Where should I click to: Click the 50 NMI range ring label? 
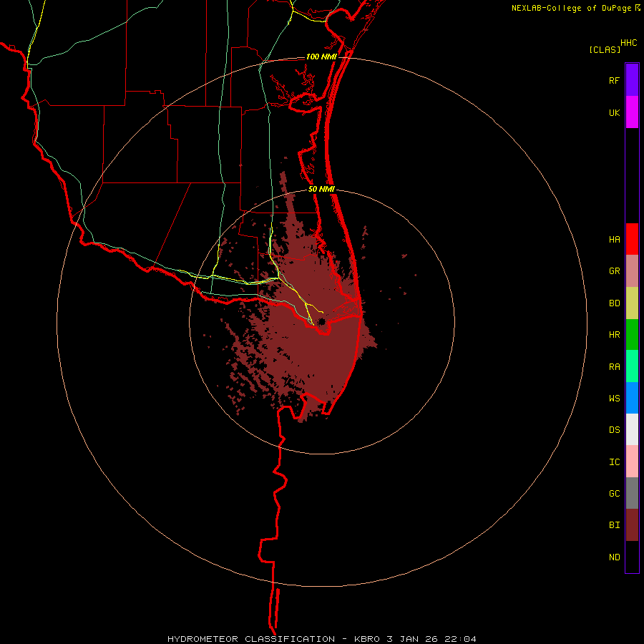tap(321, 190)
